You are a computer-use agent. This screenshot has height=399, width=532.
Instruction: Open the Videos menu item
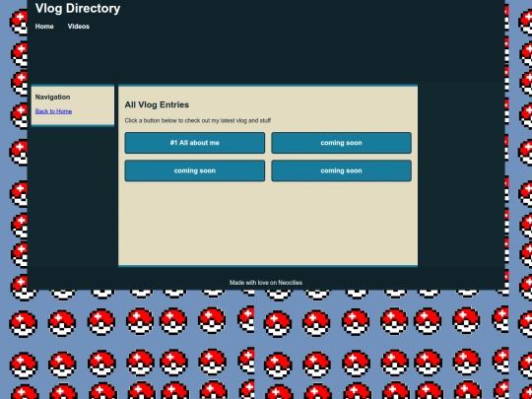tap(79, 27)
